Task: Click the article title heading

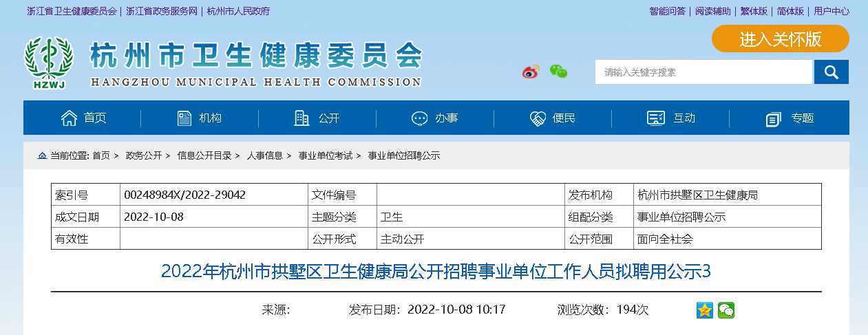Action: pyautogui.click(x=436, y=272)
